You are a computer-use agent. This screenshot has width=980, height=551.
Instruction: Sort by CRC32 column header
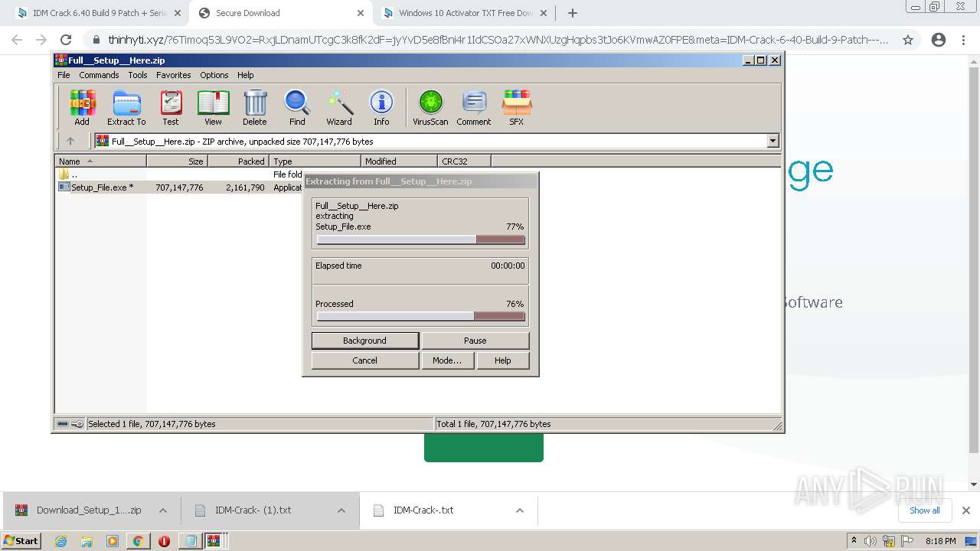click(464, 161)
